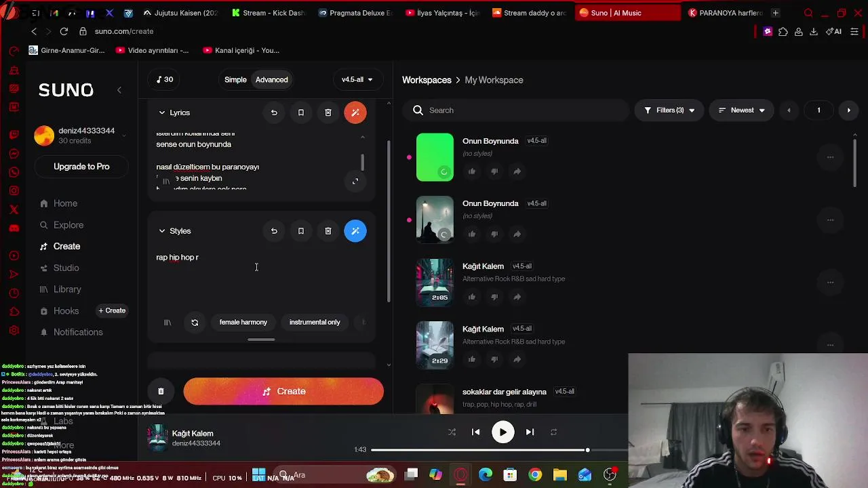Share the second Onun Boynunda song
Image resolution: width=868 pixels, height=488 pixels.
[x=517, y=234]
